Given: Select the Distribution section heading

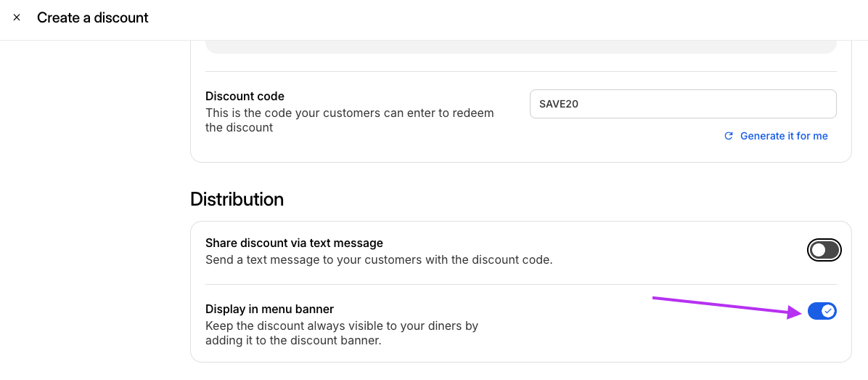Looking at the screenshot, I should 237,199.
